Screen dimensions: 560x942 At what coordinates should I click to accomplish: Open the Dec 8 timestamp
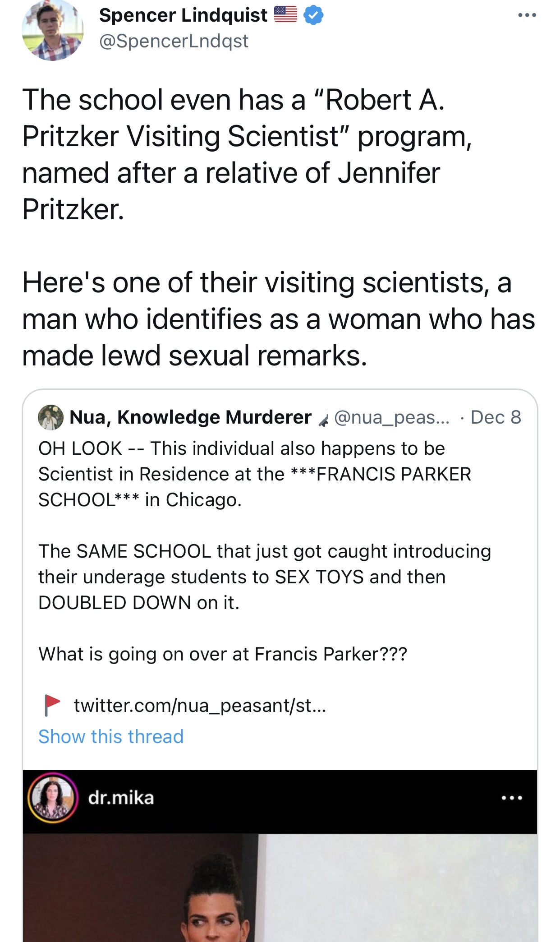496,417
